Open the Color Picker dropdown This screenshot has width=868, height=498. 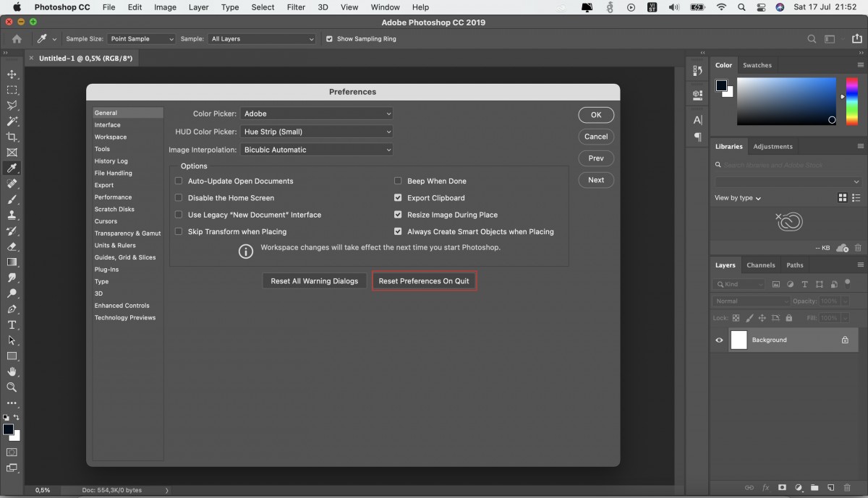point(317,113)
